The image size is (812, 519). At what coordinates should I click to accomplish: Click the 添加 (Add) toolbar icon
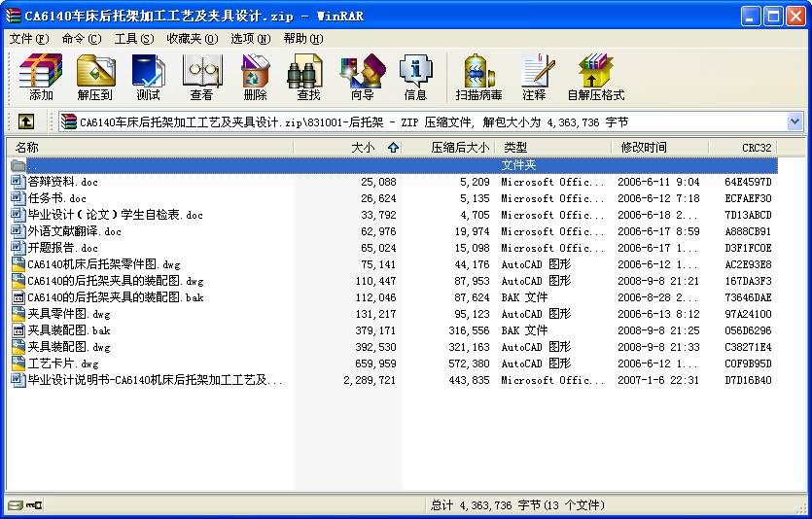[x=41, y=77]
